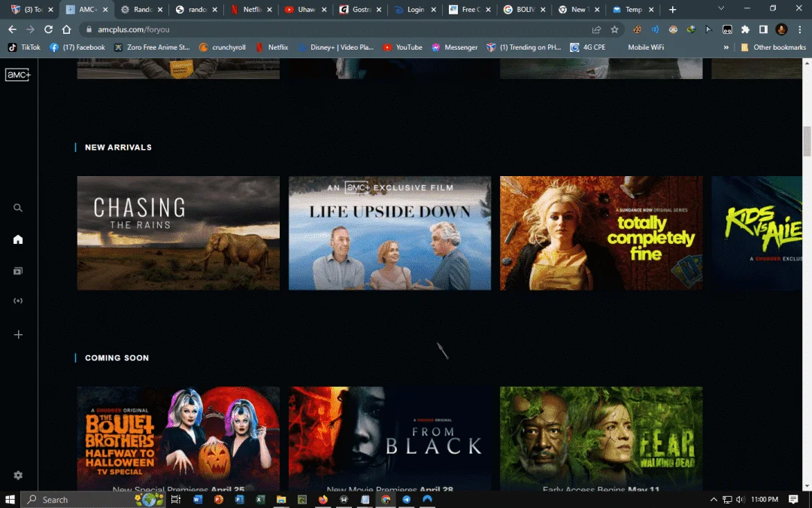Open Live TV icon in sidebar
The width and height of the screenshot is (812, 508).
(18, 300)
